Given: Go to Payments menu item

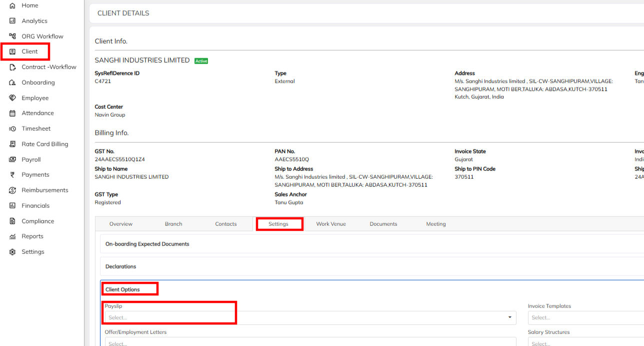Looking at the screenshot, I should pyautogui.click(x=35, y=175).
